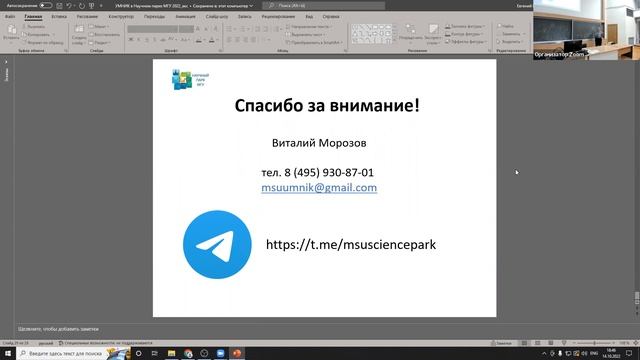Click the Save disk icon in title bar
Viewport: 640px width, 360px height.
[x=59, y=6]
